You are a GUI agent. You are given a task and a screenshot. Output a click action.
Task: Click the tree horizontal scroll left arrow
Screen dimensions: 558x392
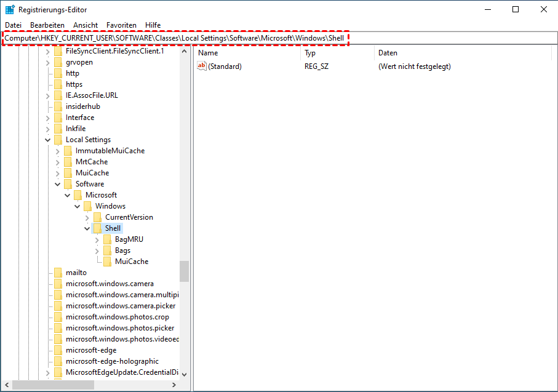[x=7, y=385]
